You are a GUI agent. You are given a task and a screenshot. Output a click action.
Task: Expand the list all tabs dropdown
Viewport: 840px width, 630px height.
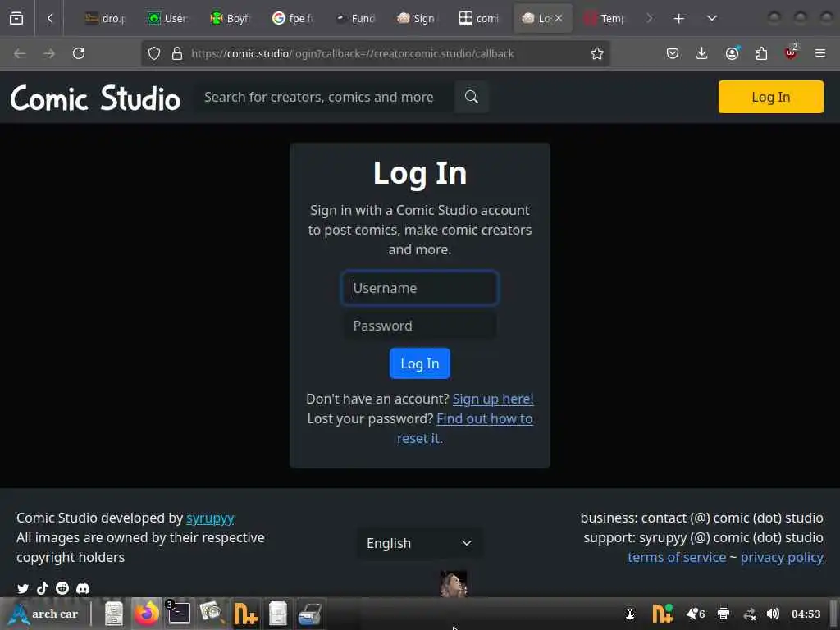(711, 19)
